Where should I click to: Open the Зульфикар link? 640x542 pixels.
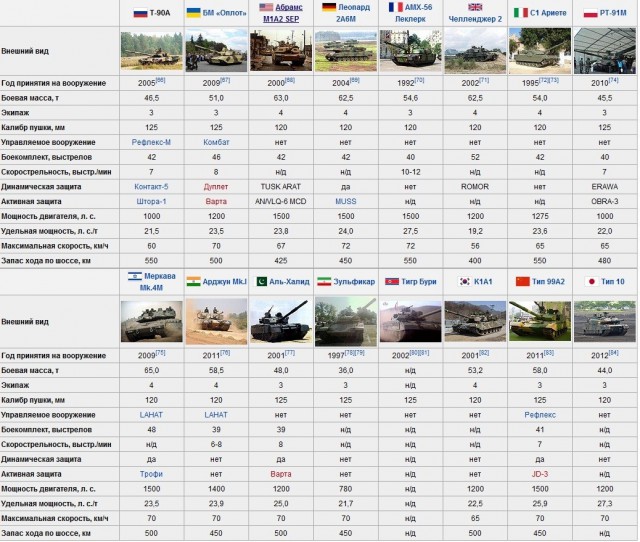[354, 282]
